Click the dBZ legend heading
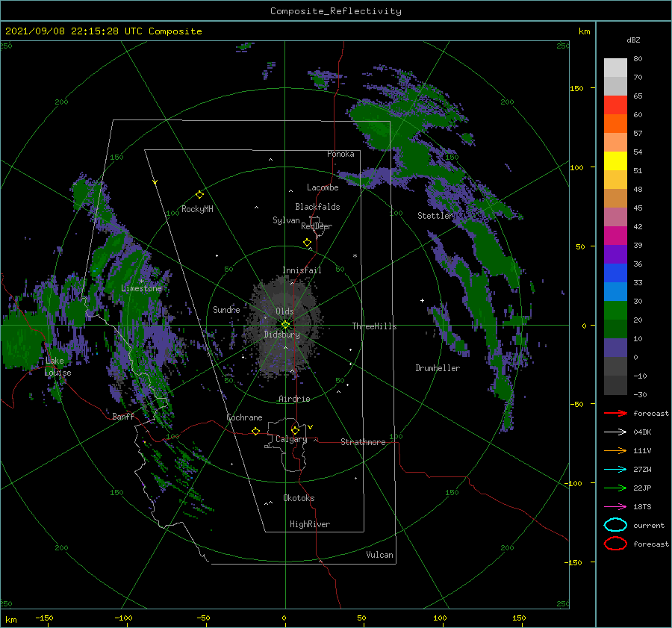This screenshot has height=628, width=672. [633, 40]
